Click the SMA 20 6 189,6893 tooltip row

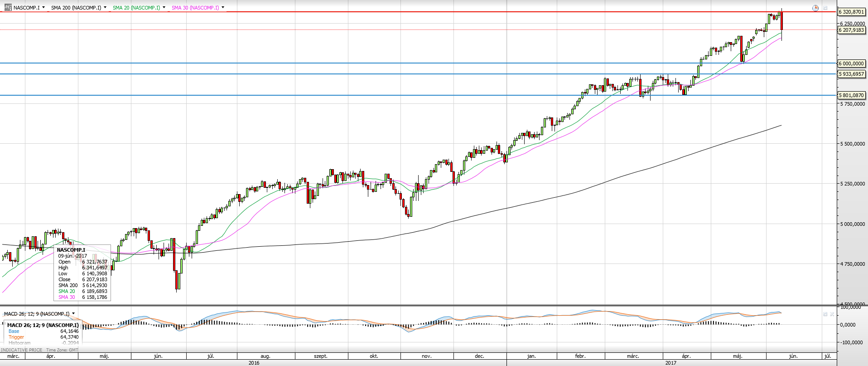[x=83, y=291]
